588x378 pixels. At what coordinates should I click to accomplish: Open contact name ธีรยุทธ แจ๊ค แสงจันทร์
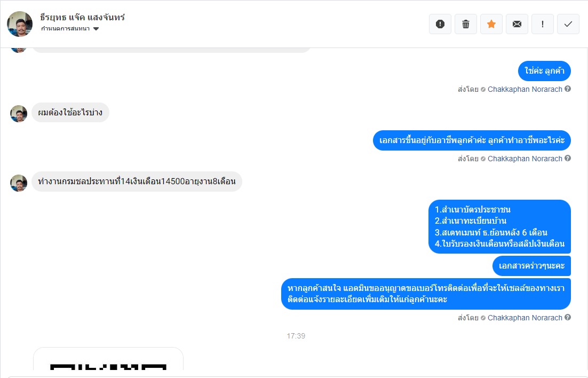(x=83, y=17)
